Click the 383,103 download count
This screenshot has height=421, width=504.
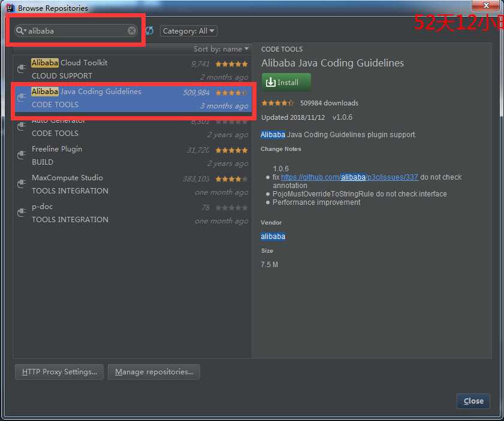tap(196, 179)
